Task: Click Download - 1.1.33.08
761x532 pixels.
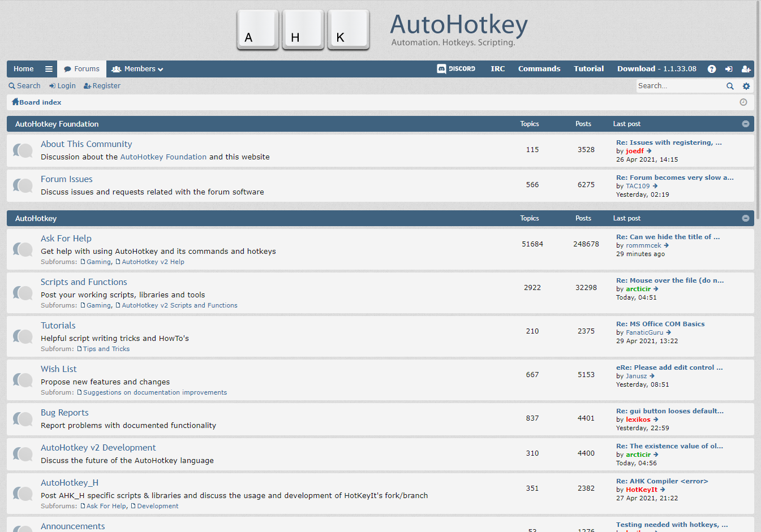Action: [x=657, y=69]
